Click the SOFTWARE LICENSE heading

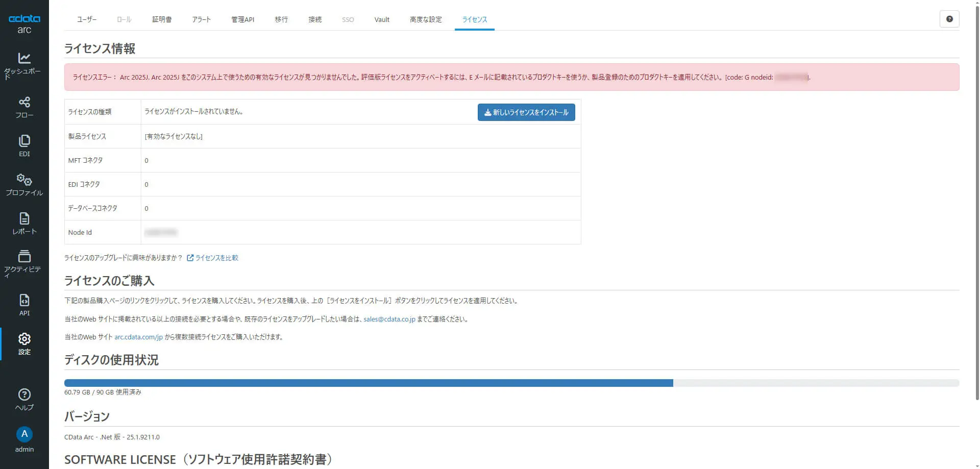(x=199, y=459)
